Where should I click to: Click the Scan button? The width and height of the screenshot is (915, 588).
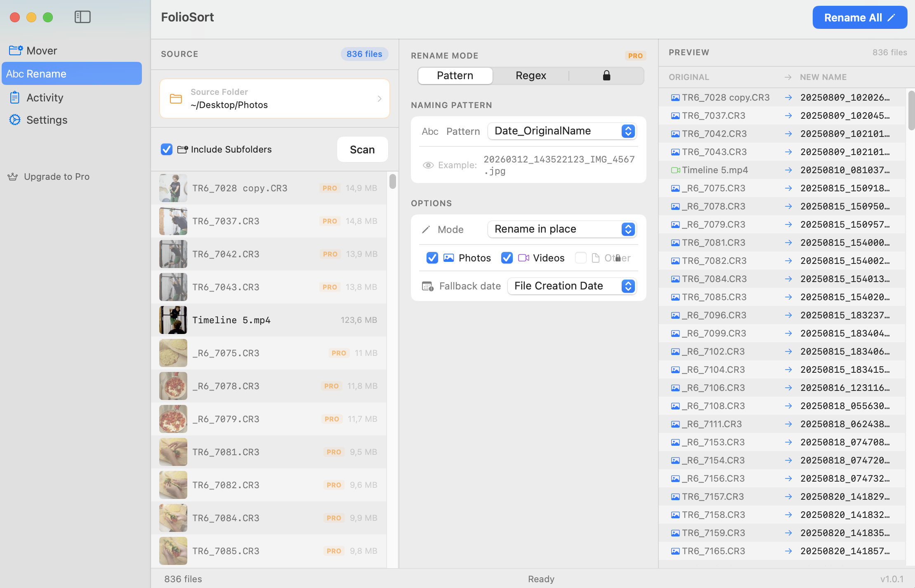[x=362, y=149]
